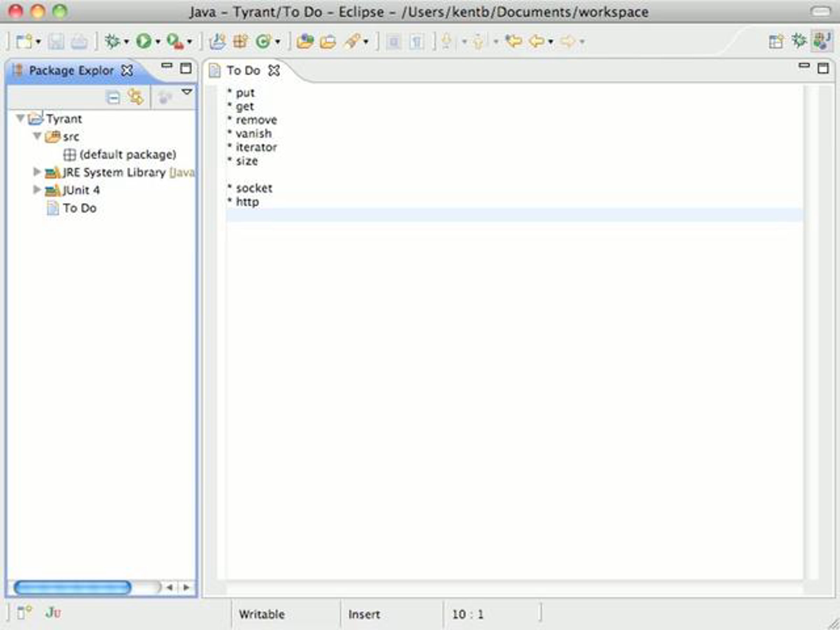Maximize the Package Explorer panel

[186, 68]
